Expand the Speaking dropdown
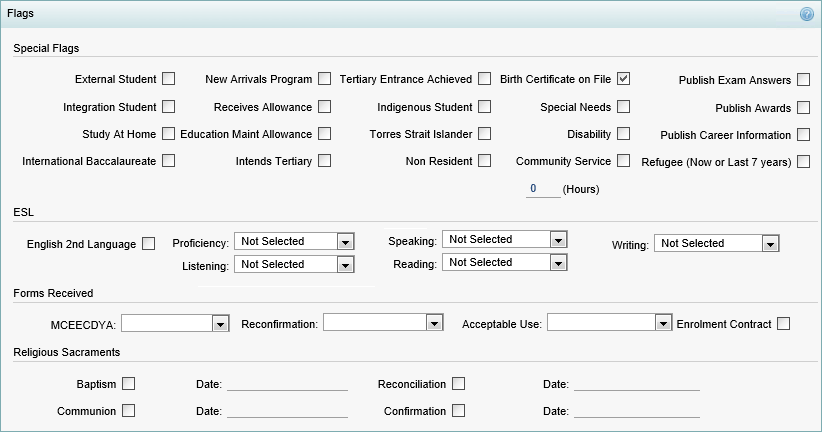 pos(505,239)
